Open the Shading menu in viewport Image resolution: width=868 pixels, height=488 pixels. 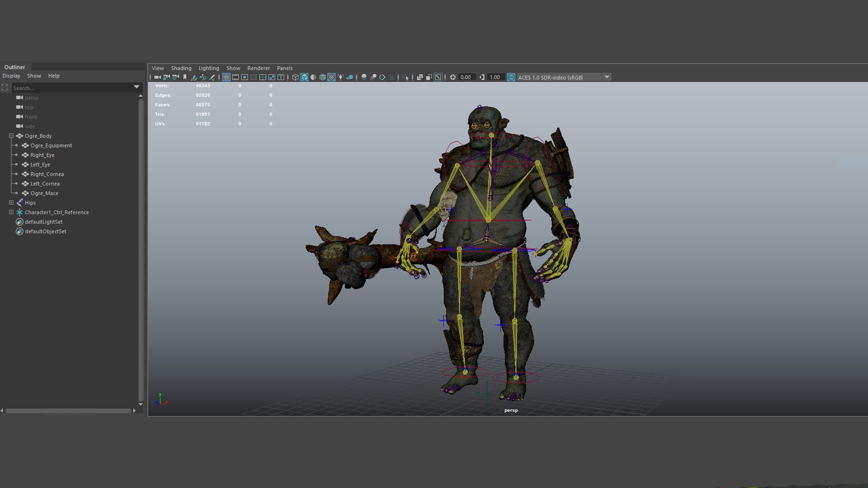coord(181,68)
